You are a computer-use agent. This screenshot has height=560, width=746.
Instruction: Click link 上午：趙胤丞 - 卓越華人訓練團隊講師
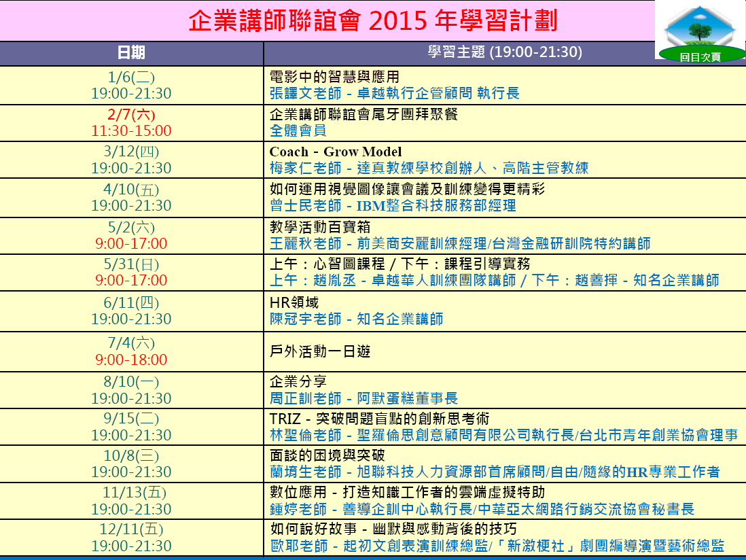tap(393, 280)
